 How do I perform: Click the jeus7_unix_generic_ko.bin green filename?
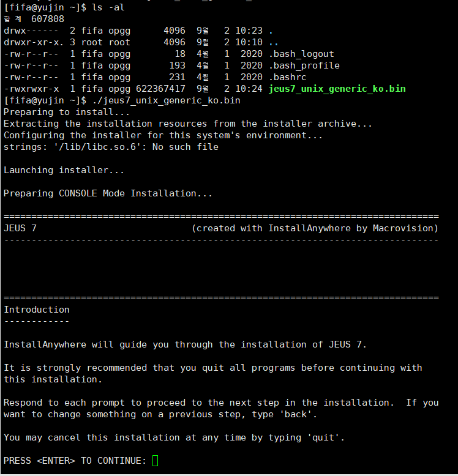(x=337, y=89)
